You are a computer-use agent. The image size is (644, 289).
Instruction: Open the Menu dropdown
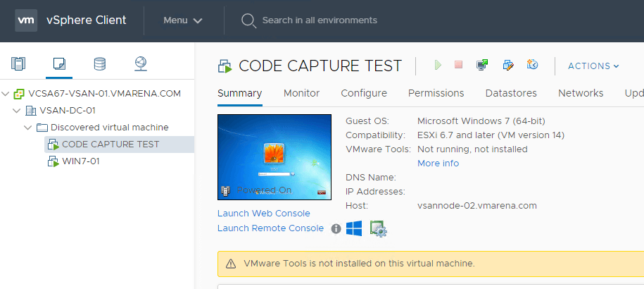183,20
